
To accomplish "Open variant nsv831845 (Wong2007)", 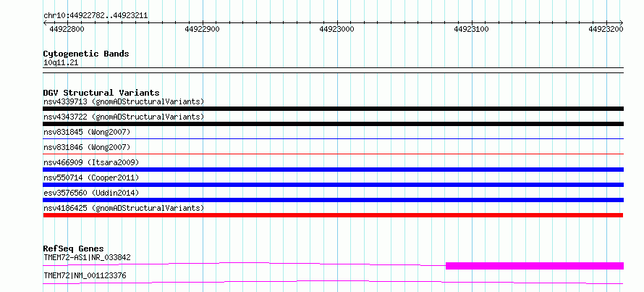I will [x=87, y=132].
